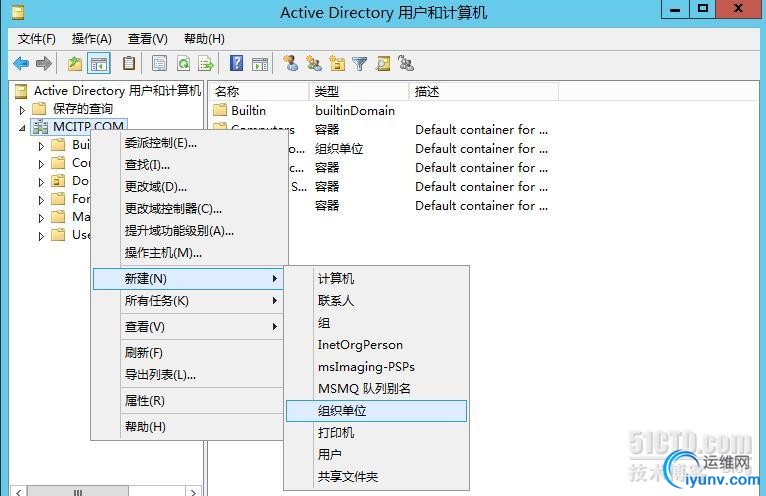Create new 组 from submenu
Image resolution: width=766 pixels, height=496 pixels.
pyautogui.click(x=376, y=323)
